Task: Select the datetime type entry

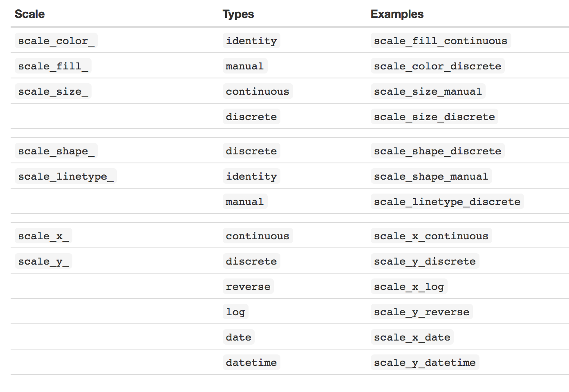Action: point(251,363)
